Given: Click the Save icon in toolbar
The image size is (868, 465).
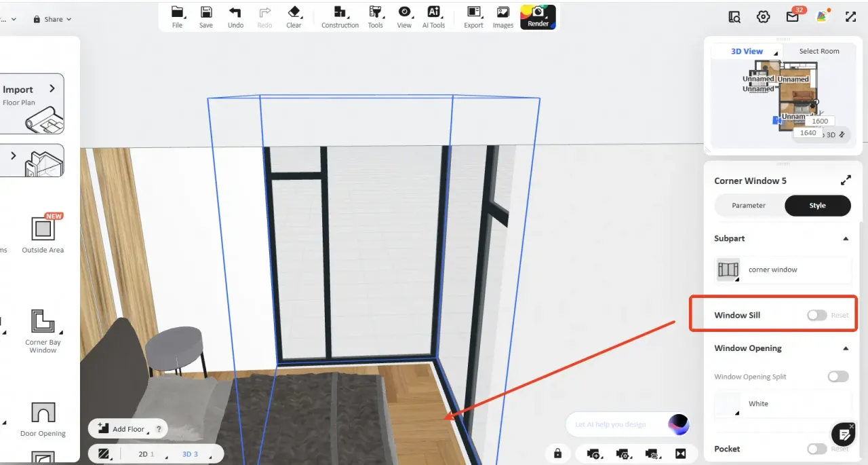Looking at the screenshot, I should point(206,17).
